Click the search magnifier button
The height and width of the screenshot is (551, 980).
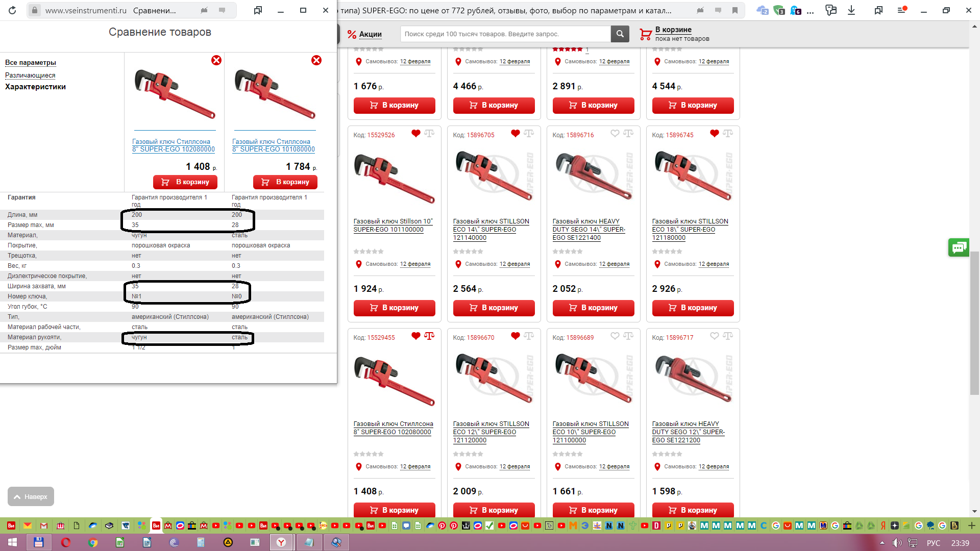620,34
